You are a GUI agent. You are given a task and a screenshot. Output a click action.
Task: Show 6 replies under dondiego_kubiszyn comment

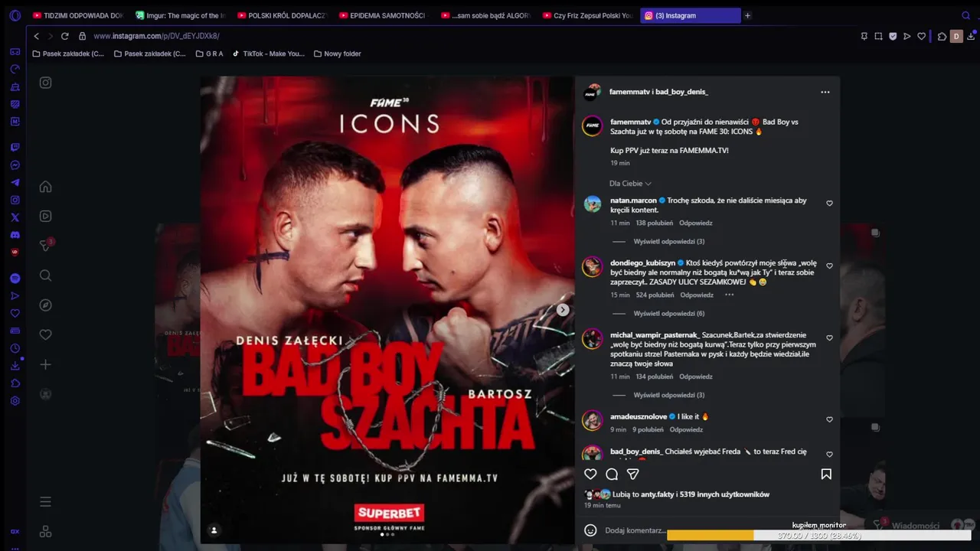668,314
